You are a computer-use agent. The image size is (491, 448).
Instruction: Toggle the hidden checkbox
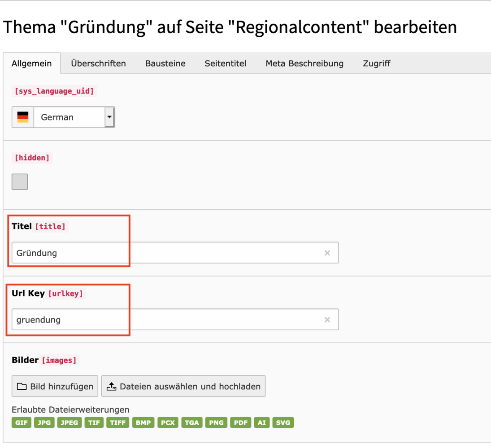pyautogui.click(x=20, y=182)
